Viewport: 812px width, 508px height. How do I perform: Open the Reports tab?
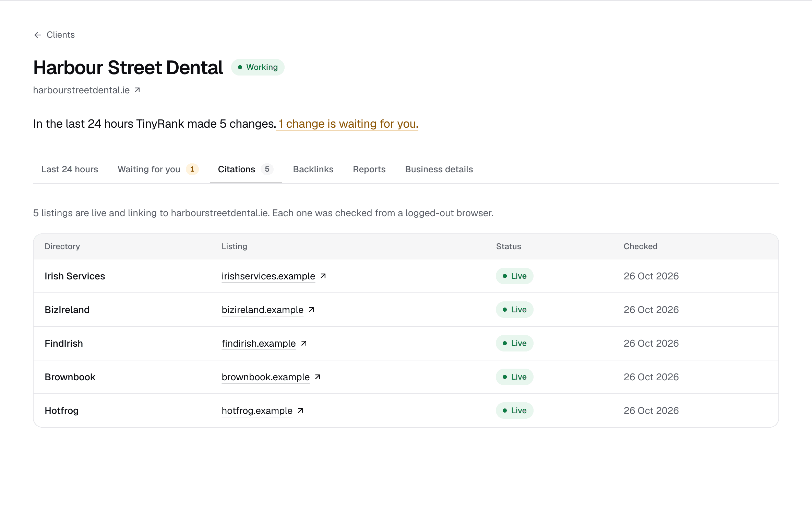[x=369, y=169]
